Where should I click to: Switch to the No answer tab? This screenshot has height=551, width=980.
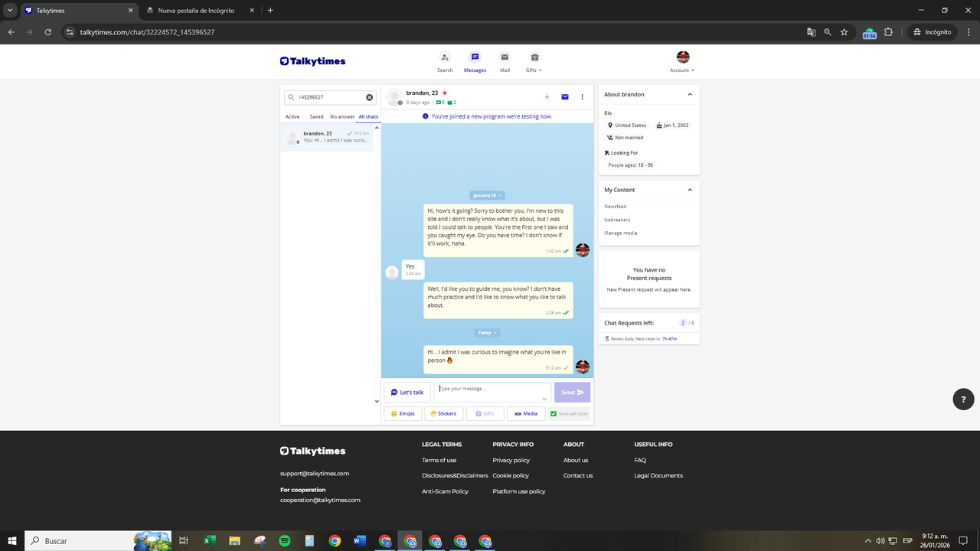pyautogui.click(x=342, y=117)
